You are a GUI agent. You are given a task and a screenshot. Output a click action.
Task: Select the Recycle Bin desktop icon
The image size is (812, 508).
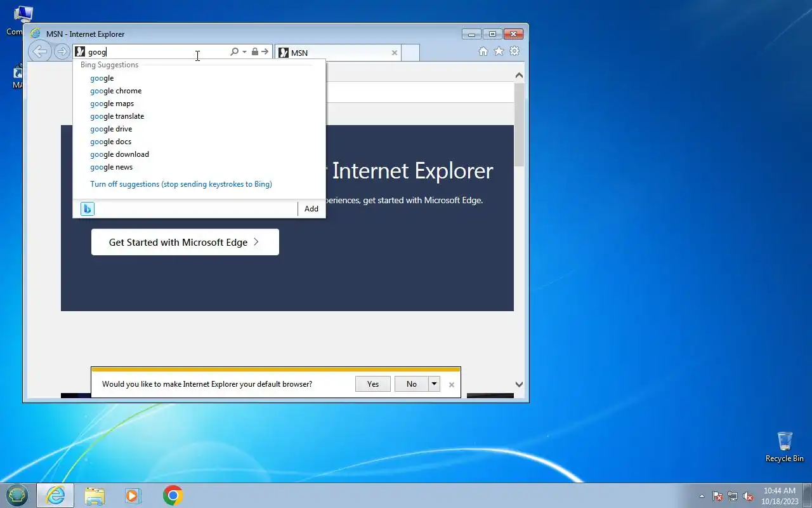click(x=785, y=447)
